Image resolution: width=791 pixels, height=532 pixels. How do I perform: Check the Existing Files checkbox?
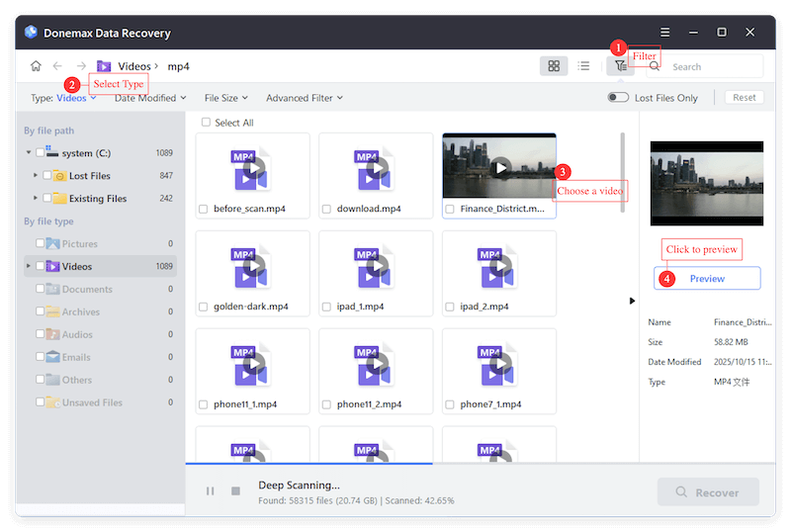point(47,198)
